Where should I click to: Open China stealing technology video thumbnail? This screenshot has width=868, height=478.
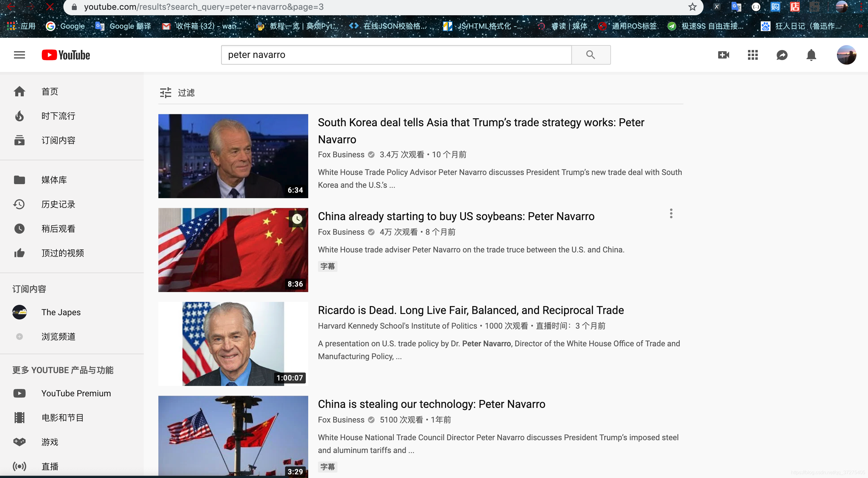pos(233,436)
